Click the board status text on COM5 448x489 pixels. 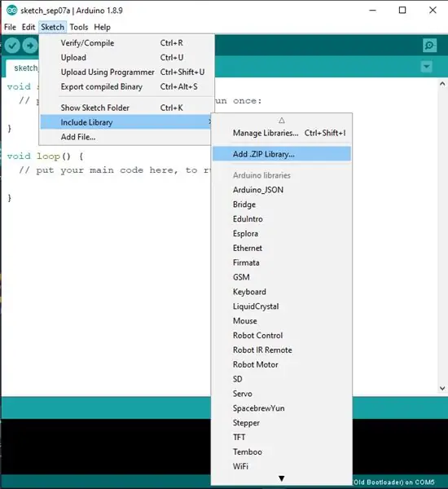(x=394, y=482)
